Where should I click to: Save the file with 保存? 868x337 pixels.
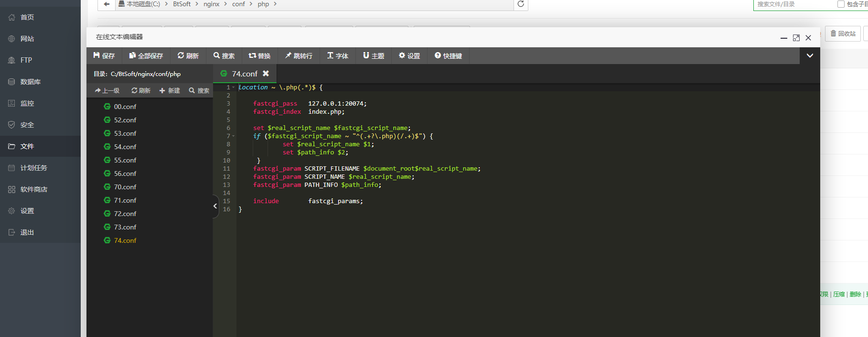click(104, 56)
